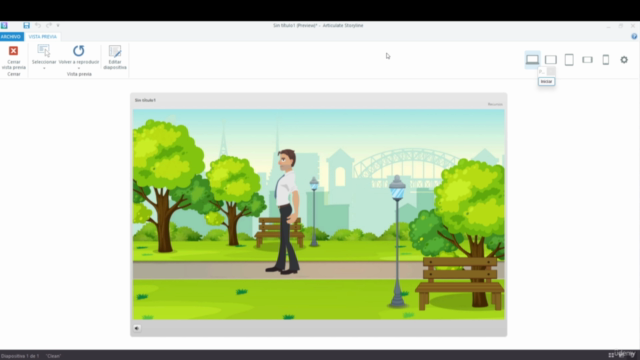640x360 pixels.
Task: Click the 'Sin título1' player title text
Action: coord(145,100)
